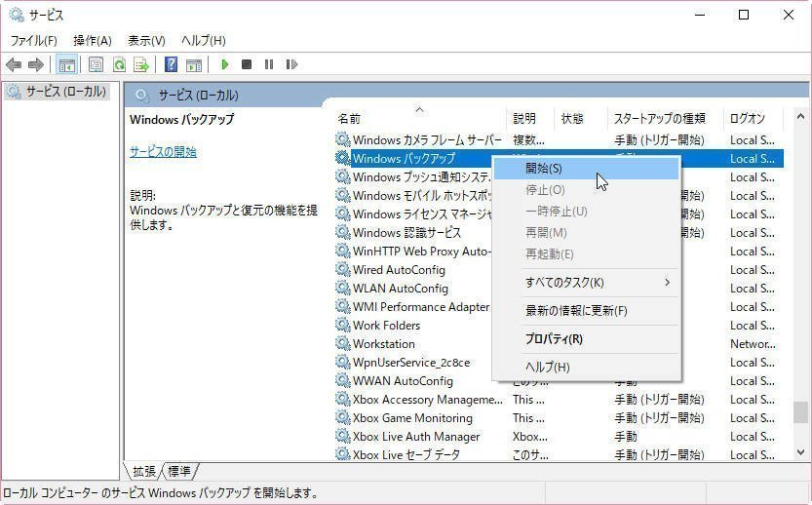The height and width of the screenshot is (505, 812).
Task: Sort by the 状態 column header
Action: pos(580,119)
